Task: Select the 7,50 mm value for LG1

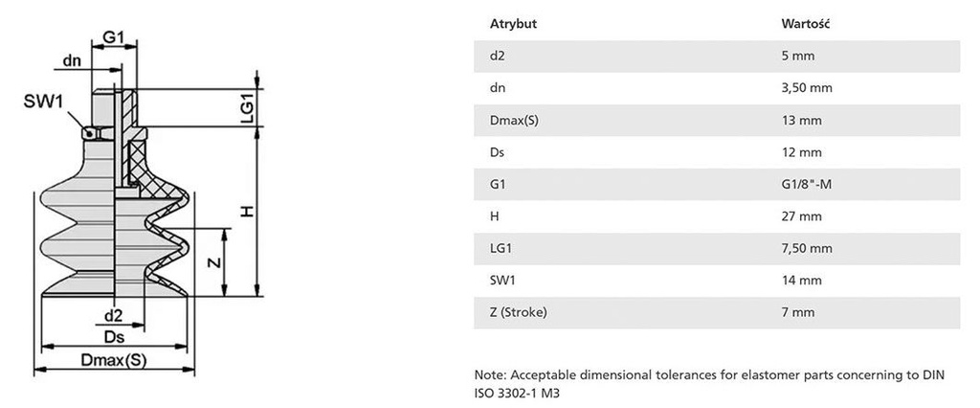Action: (807, 249)
